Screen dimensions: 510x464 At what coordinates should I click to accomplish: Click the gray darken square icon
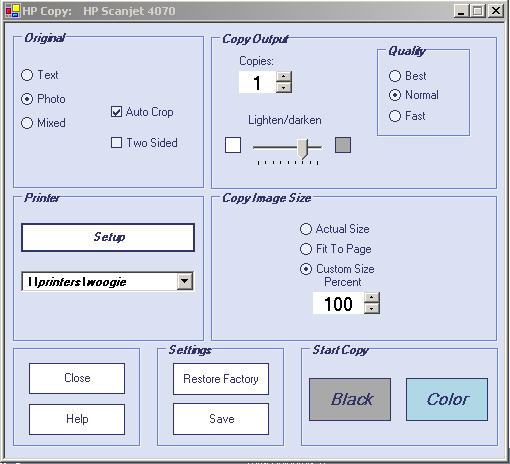coord(343,145)
